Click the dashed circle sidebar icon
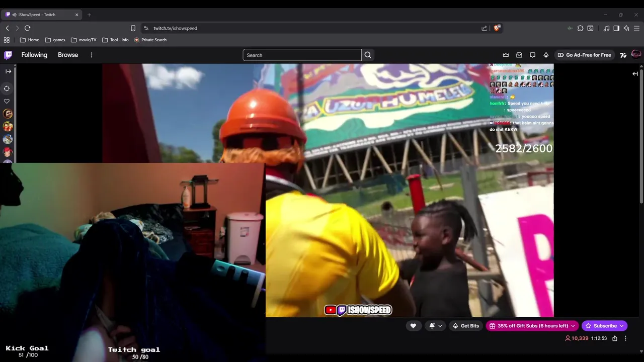The width and height of the screenshot is (644, 362). coord(7,88)
